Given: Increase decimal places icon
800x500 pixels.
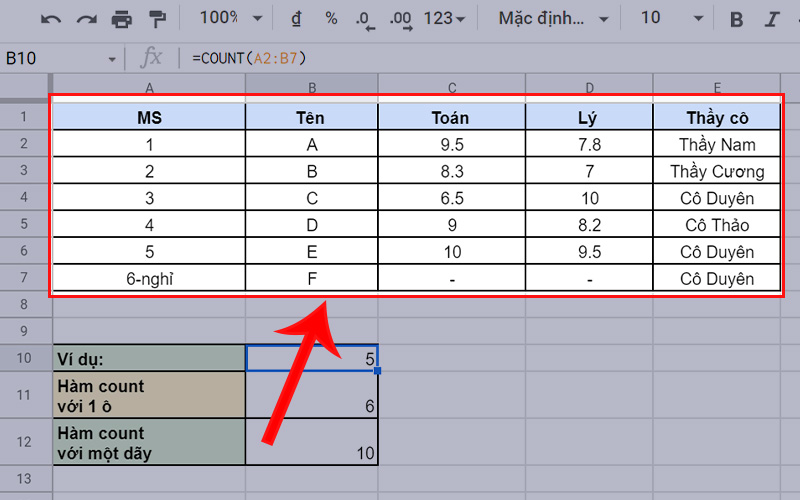Looking at the screenshot, I should [x=401, y=20].
